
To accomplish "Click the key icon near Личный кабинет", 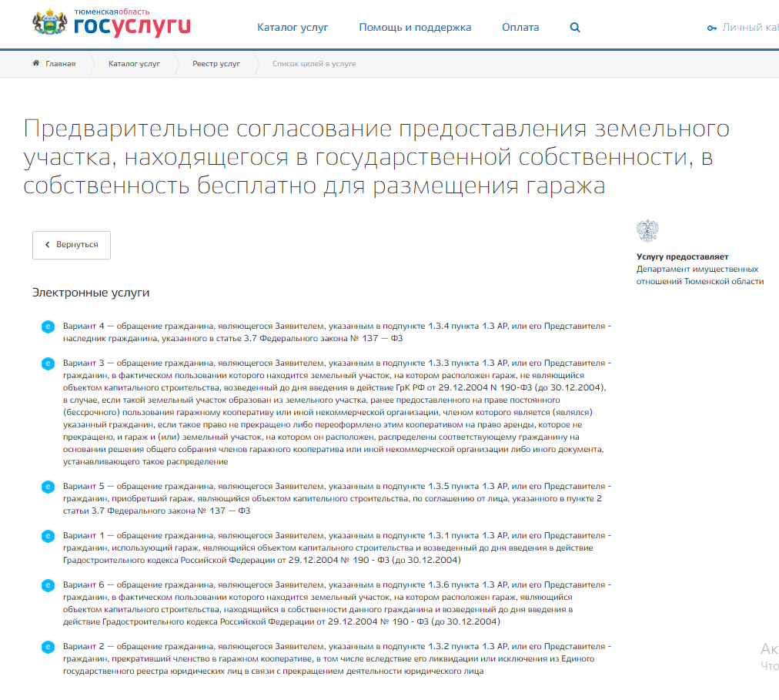I will click(711, 28).
